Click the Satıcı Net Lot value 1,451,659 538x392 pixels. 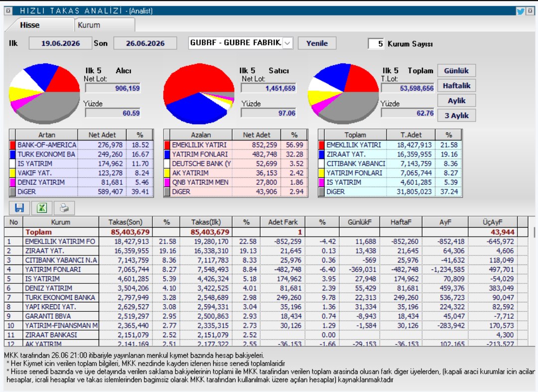269,88
